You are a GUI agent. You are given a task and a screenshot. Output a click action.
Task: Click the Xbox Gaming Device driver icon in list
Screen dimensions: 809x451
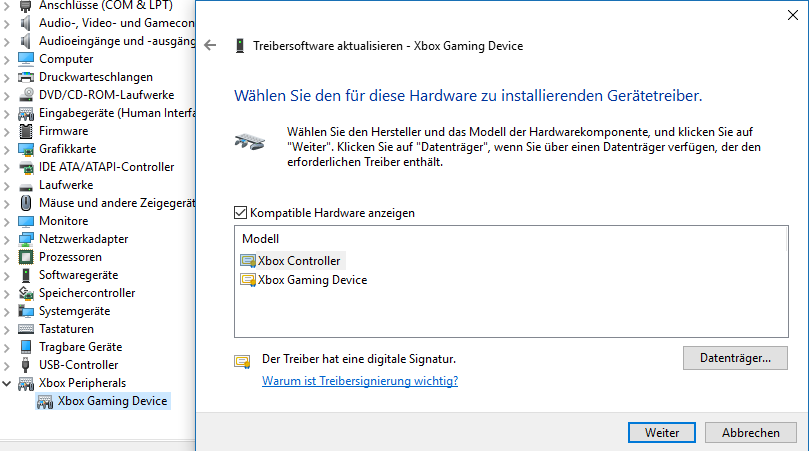tap(248, 280)
